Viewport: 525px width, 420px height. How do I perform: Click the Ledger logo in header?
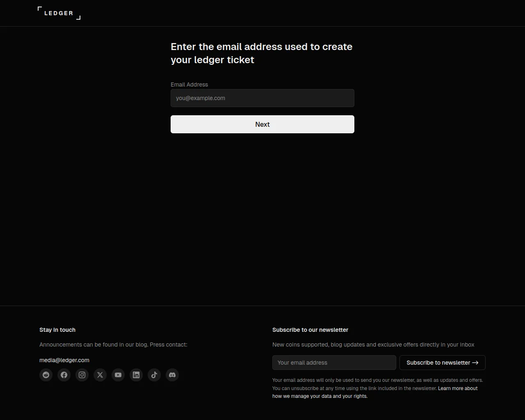tap(59, 13)
